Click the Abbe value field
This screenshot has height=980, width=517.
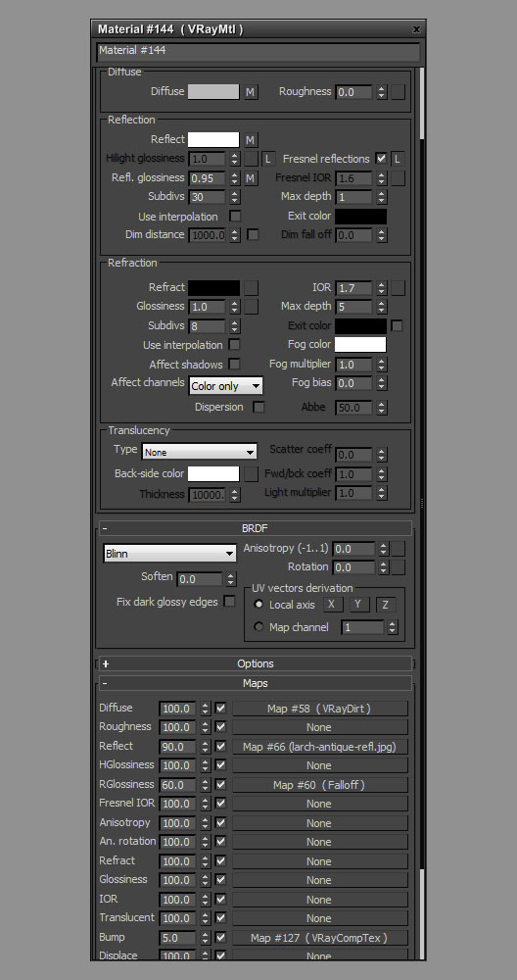(x=354, y=408)
